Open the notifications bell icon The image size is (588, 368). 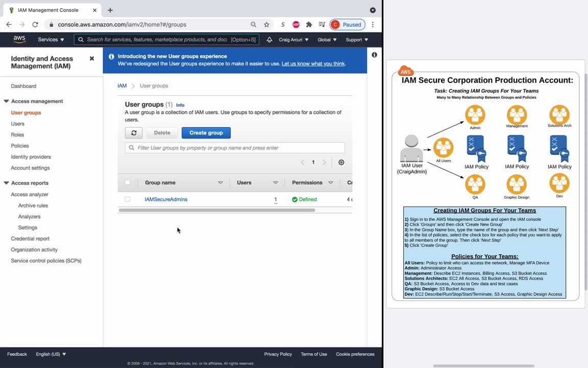(x=269, y=39)
